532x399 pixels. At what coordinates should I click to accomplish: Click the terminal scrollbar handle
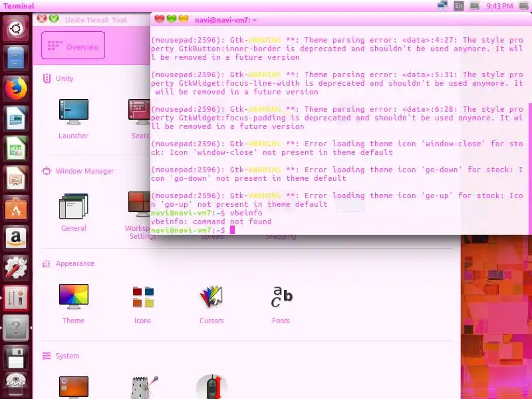[529, 168]
